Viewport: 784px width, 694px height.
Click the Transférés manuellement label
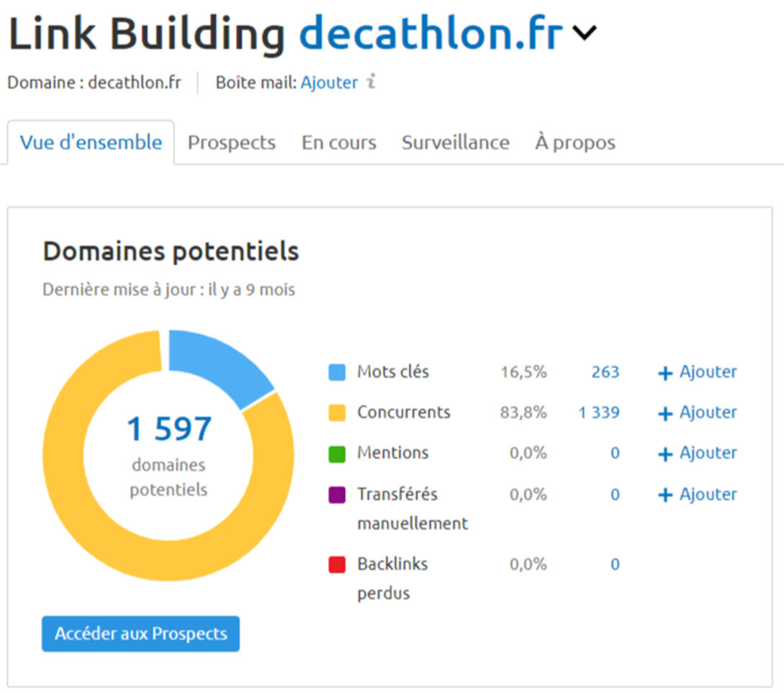pos(413,509)
